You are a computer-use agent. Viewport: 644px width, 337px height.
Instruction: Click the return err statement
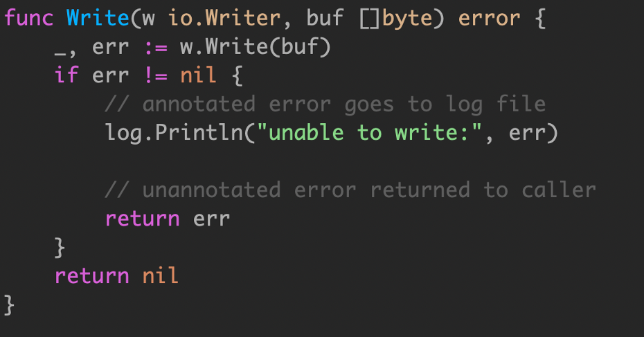click(167, 219)
